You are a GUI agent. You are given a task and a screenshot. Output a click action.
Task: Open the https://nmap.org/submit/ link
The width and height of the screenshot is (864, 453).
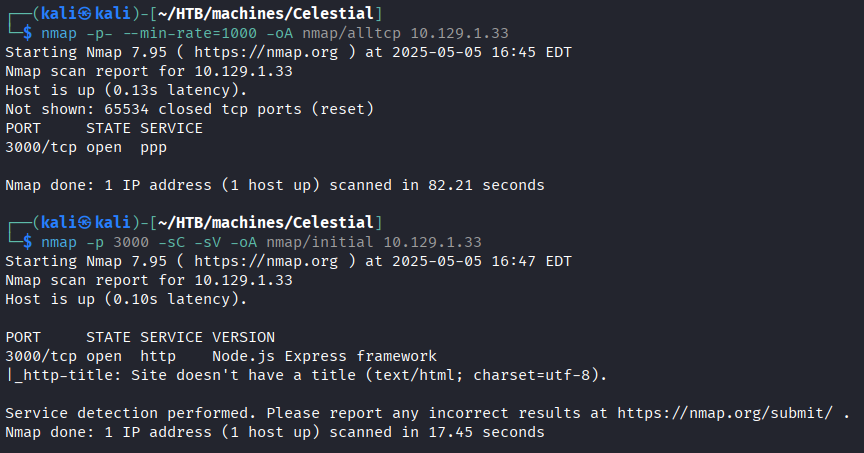725,413
